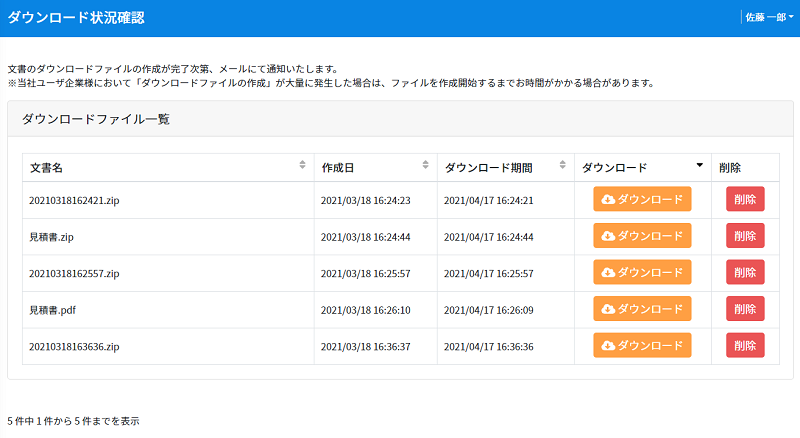Delete the 20210318163636.zip entry

point(745,346)
